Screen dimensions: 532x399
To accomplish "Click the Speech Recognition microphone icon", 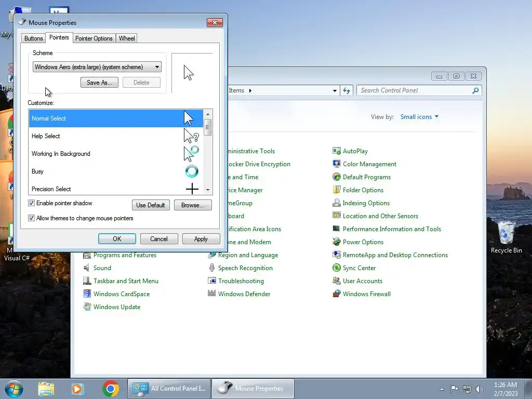I will point(212,268).
